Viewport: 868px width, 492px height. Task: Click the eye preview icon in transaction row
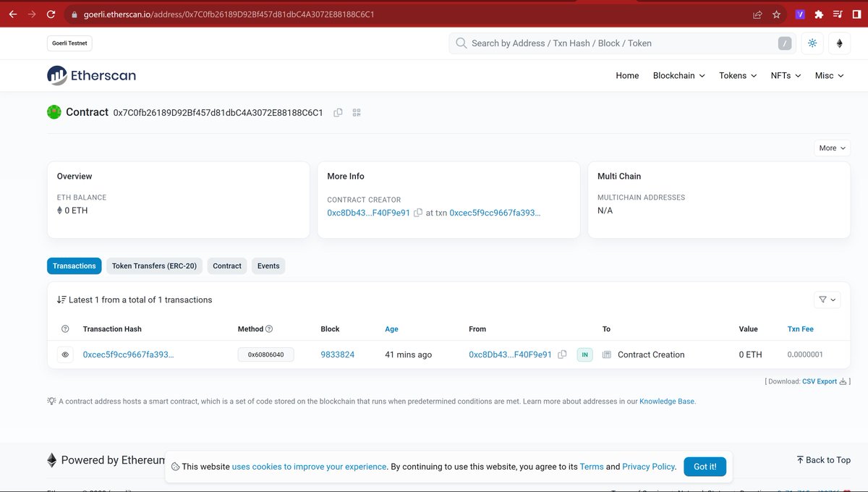[66, 355]
